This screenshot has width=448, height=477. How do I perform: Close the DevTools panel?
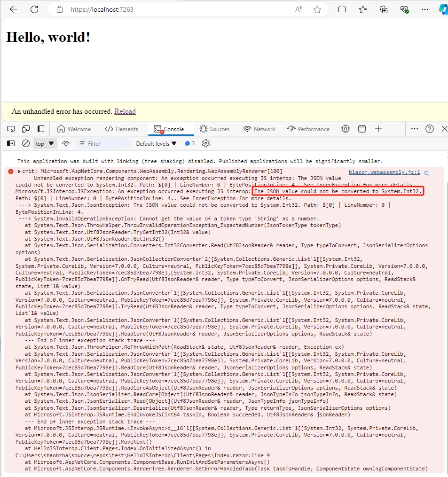coord(444,129)
